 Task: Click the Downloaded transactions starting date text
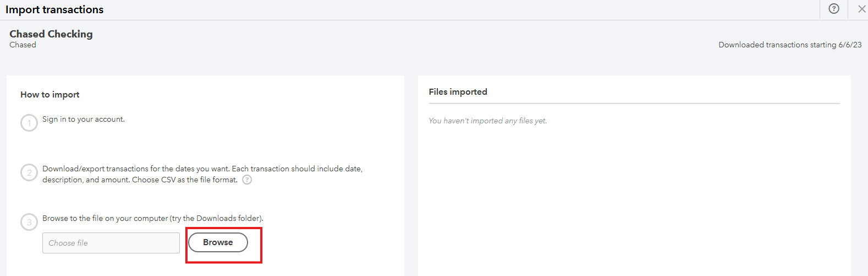(x=790, y=45)
